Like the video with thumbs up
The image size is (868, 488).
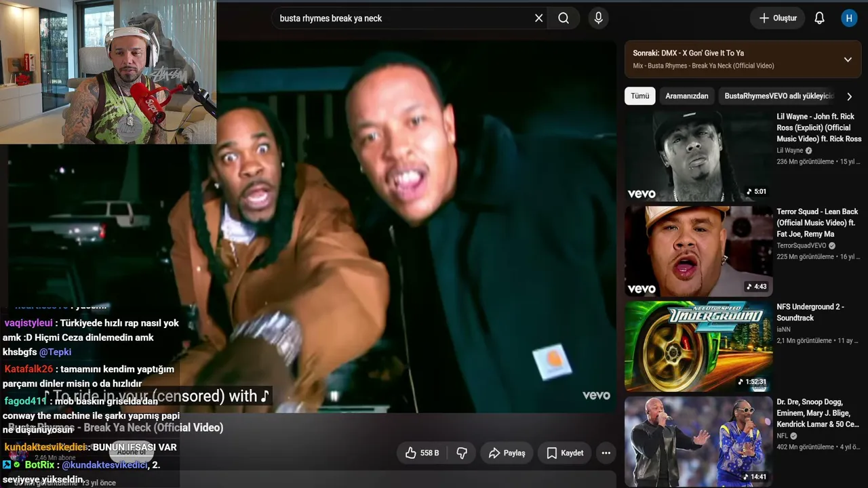(x=422, y=453)
